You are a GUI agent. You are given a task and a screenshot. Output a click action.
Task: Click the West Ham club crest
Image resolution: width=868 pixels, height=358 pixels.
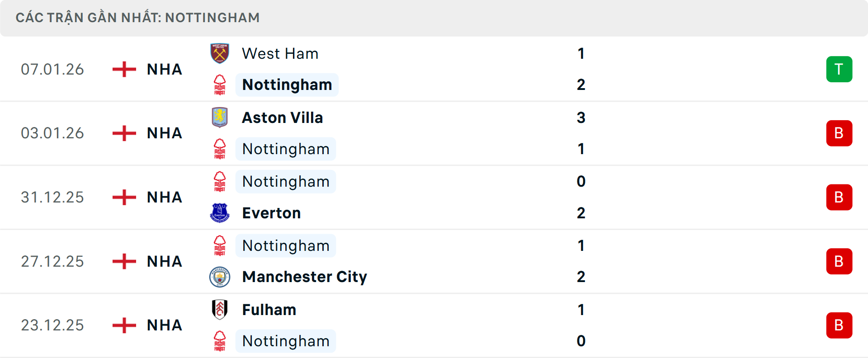click(220, 53)
